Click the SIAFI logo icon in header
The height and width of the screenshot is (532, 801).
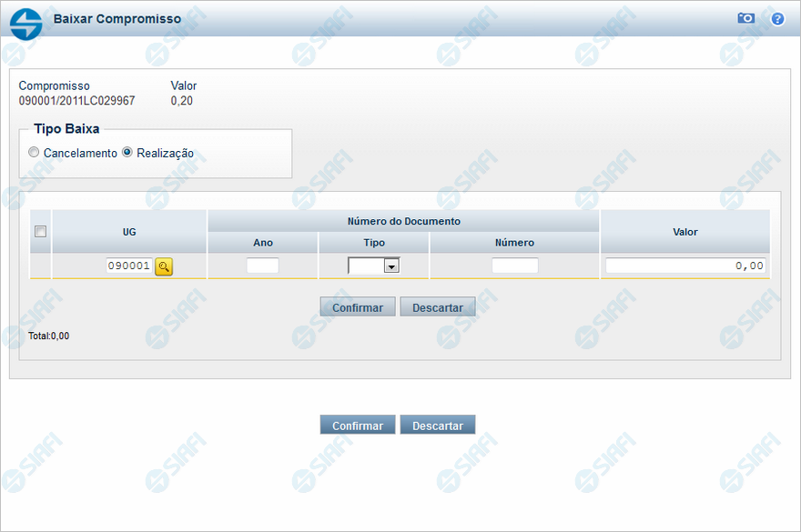tap(25, 23)
